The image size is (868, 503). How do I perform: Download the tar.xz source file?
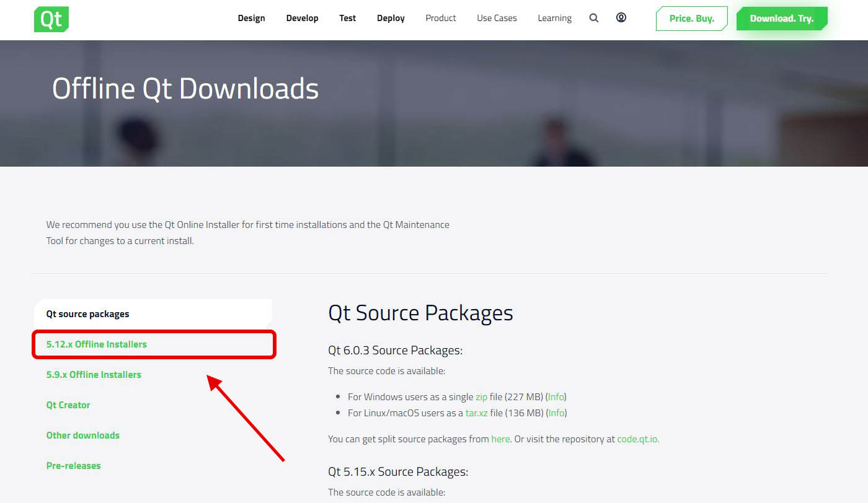[476, 413]
